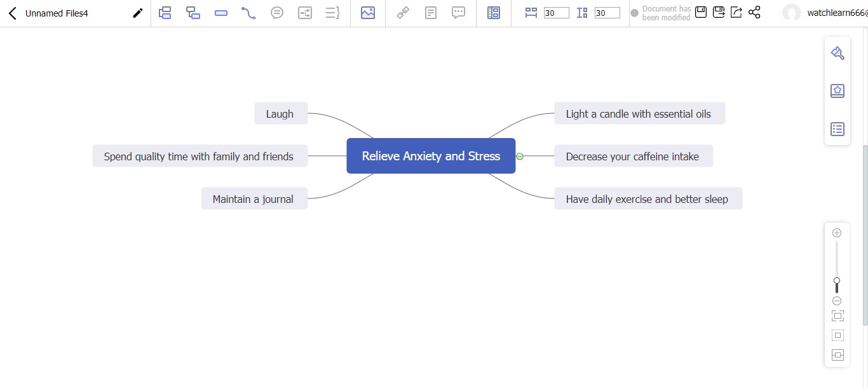Open the share icon in toolbar
Screen dimensions: 868x388
coord(754,13)
